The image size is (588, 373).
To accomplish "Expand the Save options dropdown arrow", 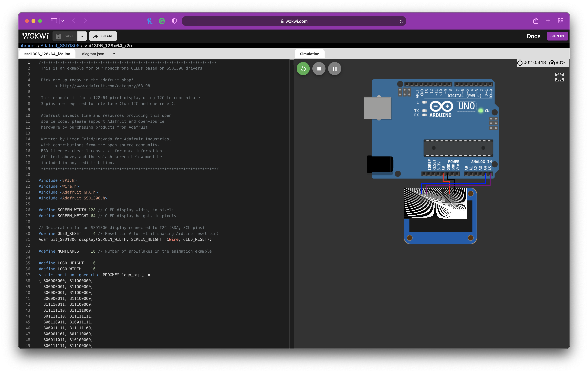I will pos(82,36).
